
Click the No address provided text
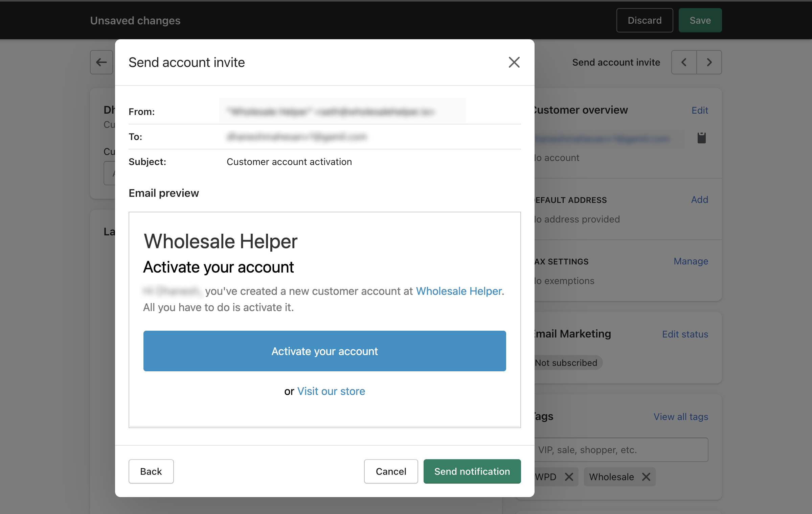click(577, 219)
